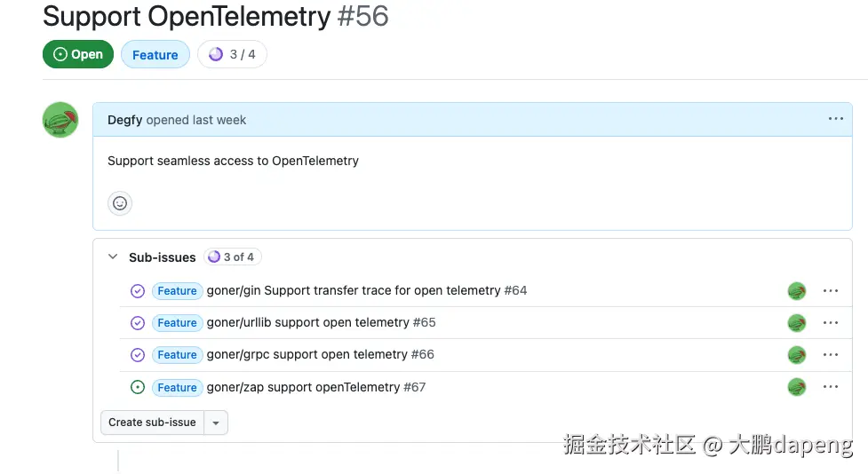
Task: Open more options for sub-issue #67
Action: click(x=830, y=387)
